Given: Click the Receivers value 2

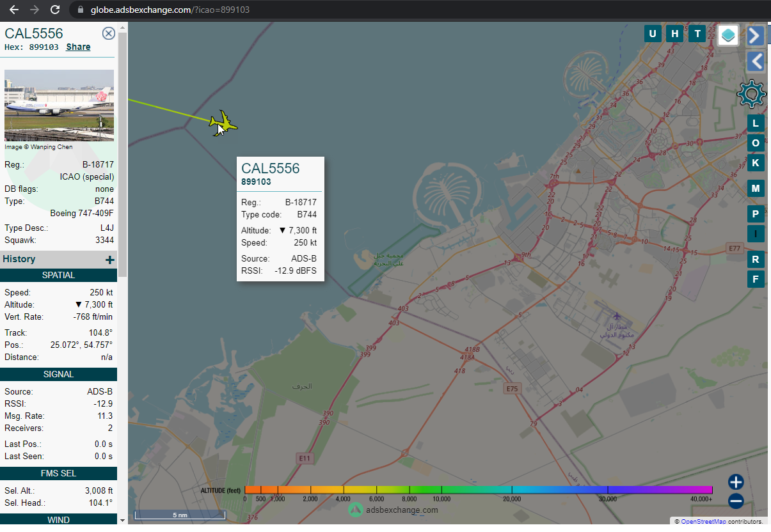Looking at the screenshot, I should (110, 428).
